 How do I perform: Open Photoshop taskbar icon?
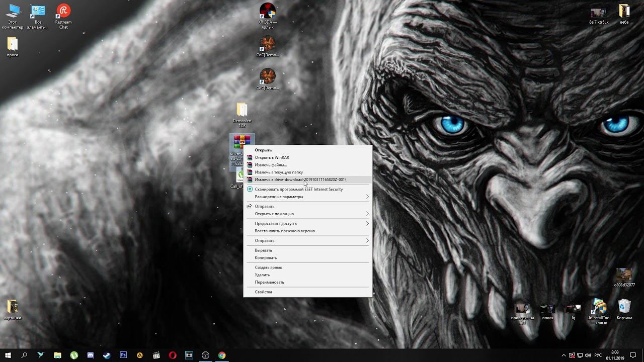tap(123, 355)
